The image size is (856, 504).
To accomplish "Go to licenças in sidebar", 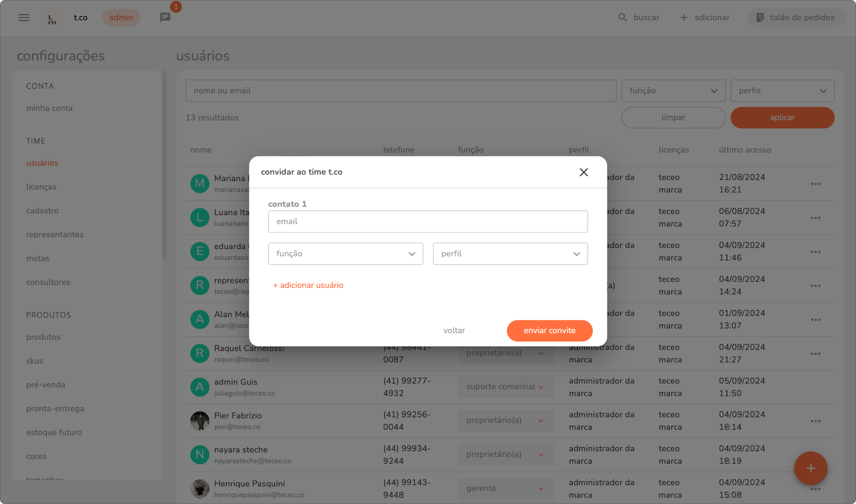I will click(x=41, y=187).
